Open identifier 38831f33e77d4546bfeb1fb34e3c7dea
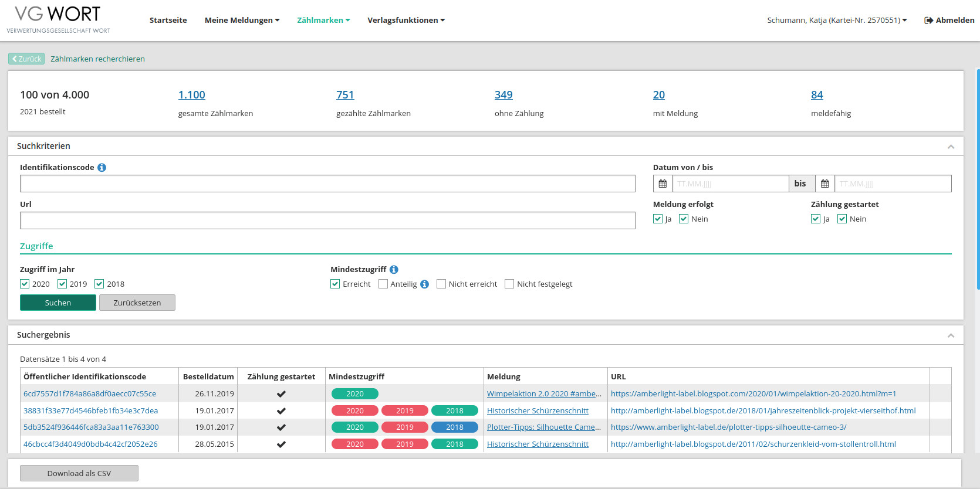The image size is (980, 489). (90, 410)
